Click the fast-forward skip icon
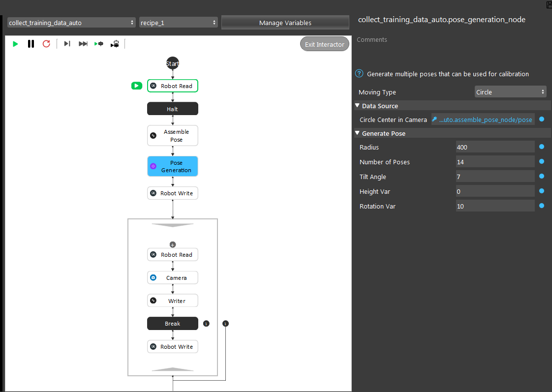The image size is (552, 392). tap(83, 44)
